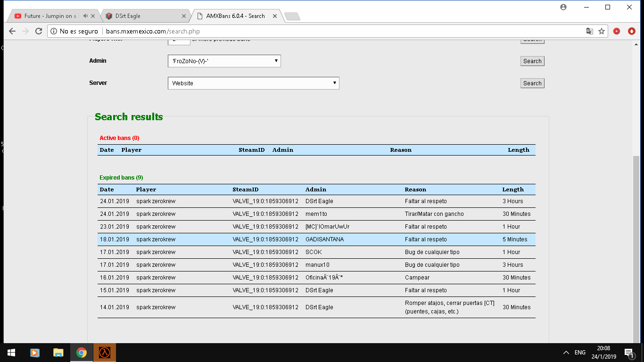Open a new browser tab
Image resolution: width=644 pixels, height=362 pixels.
(x=292, y=16)
